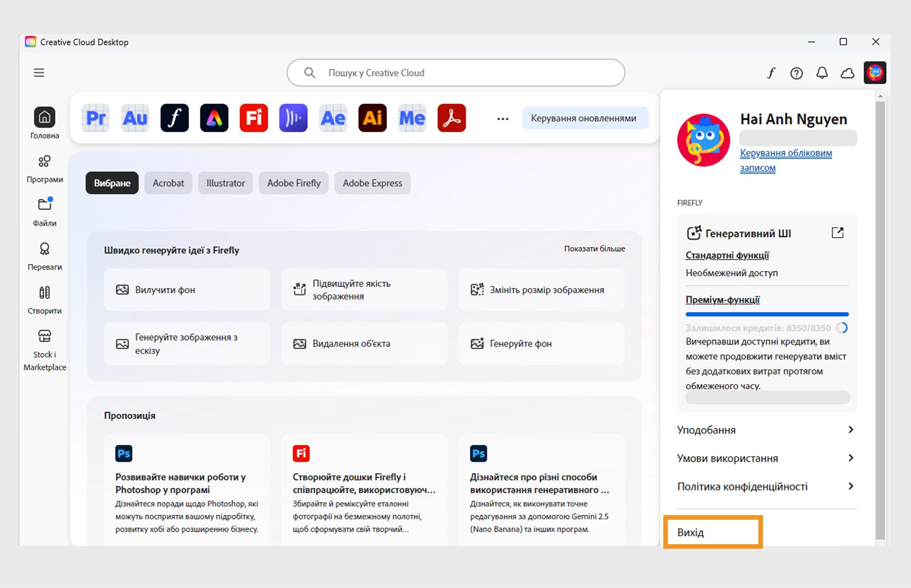911x588 pixels.
Task: Open Преміум-функції link
Action: [x=723, y=300]
